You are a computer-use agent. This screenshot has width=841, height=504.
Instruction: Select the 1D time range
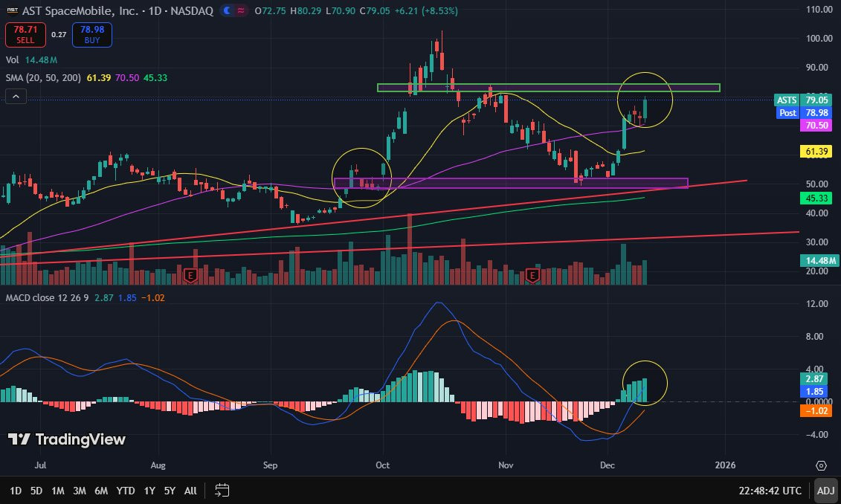click(x=16, y=491)
